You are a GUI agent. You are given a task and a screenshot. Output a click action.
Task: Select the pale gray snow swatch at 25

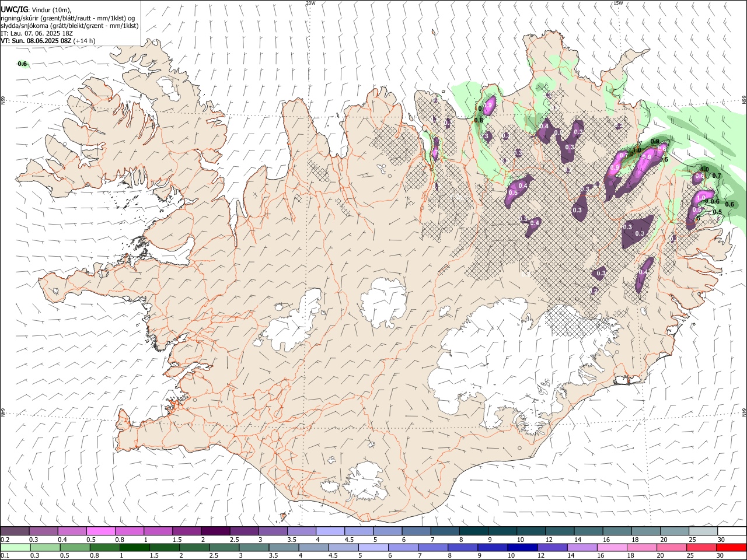tap(703, 531)
